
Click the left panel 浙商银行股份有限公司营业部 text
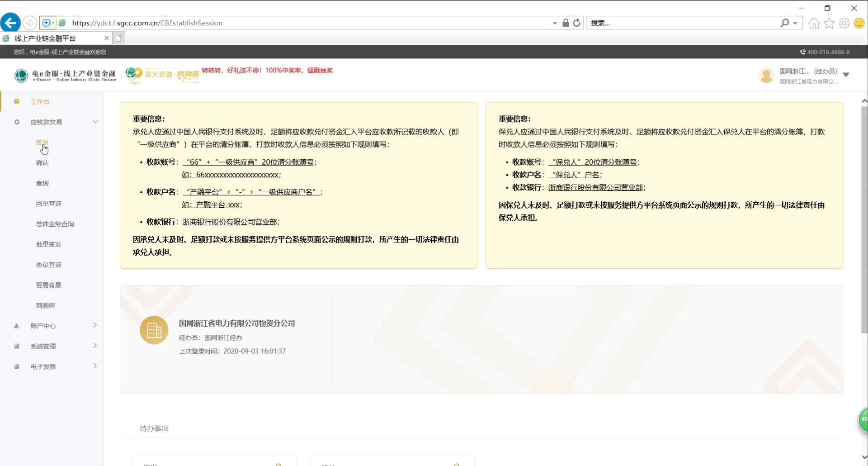pos(230,222)
